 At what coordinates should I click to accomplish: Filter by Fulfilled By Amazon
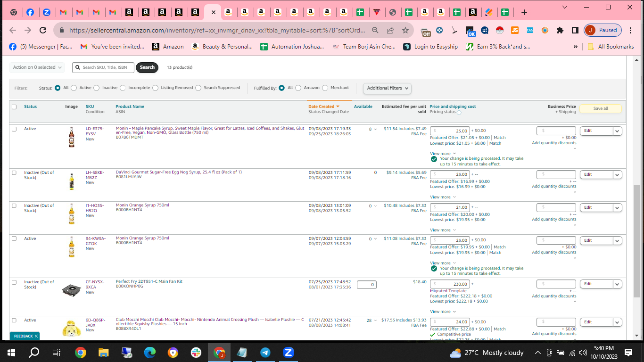click(298, 88)
